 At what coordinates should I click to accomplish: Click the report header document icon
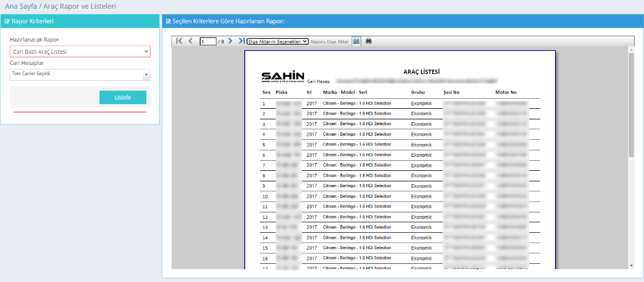pyautogui.click(x=169, y=21)
